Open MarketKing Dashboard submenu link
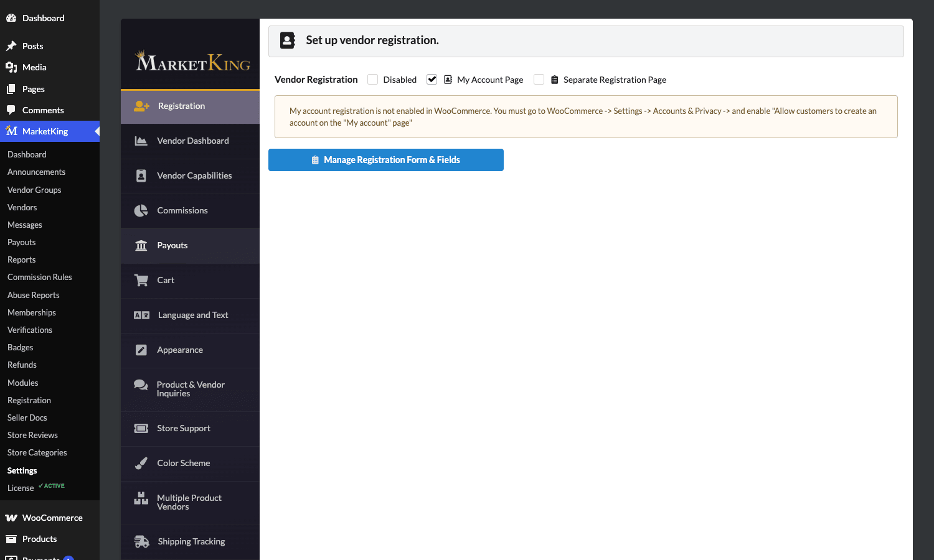The height and width of the screenshot is (560, 934). click(27, 154)
